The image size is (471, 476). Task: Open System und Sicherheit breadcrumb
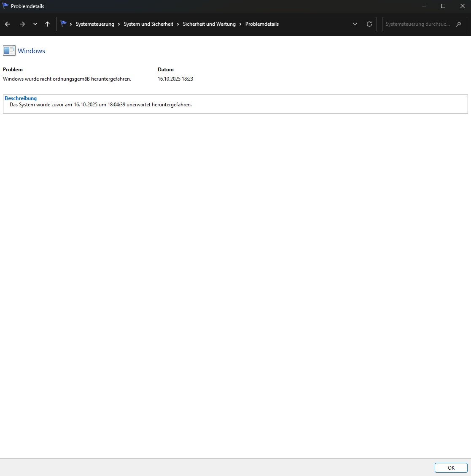pos(148,24)
